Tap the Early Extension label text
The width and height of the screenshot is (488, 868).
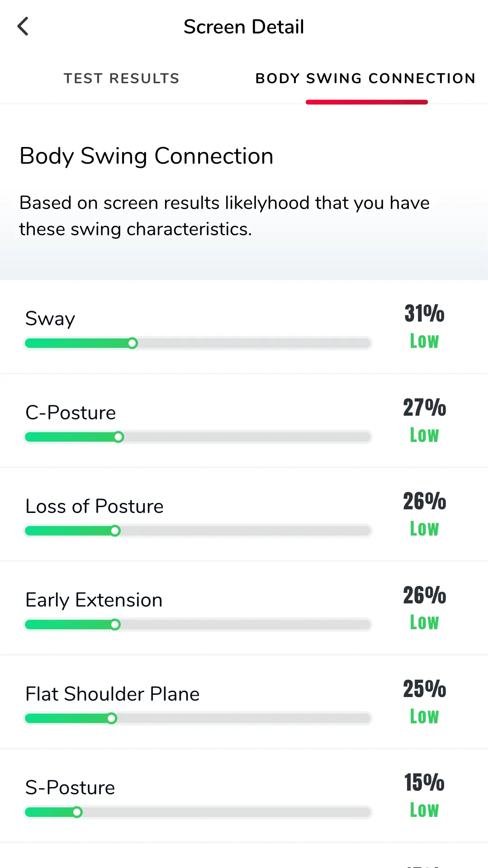(94, 600)
